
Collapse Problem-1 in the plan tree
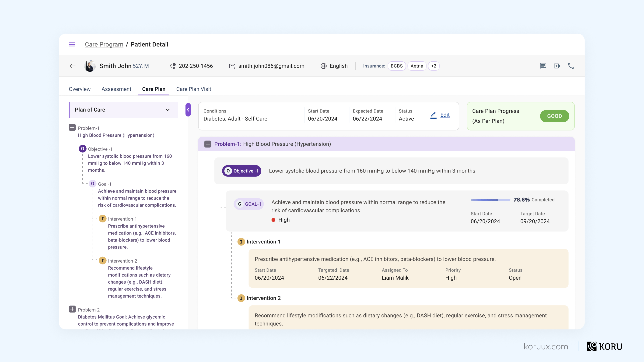[72, 127]
